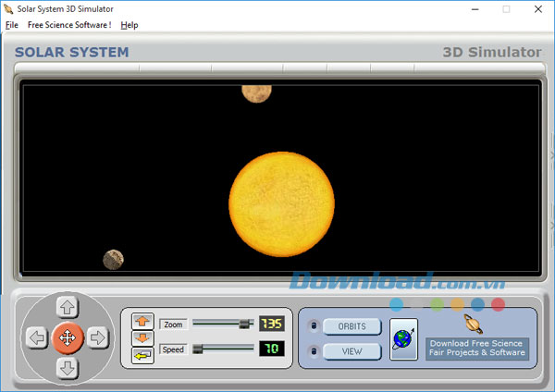
Task: Click the up arrow navigation button
Action: (68, 307)
